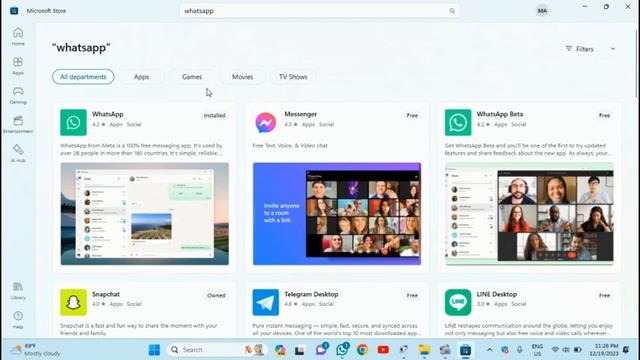Open AI Hub in the sidebar

[18, 153]
